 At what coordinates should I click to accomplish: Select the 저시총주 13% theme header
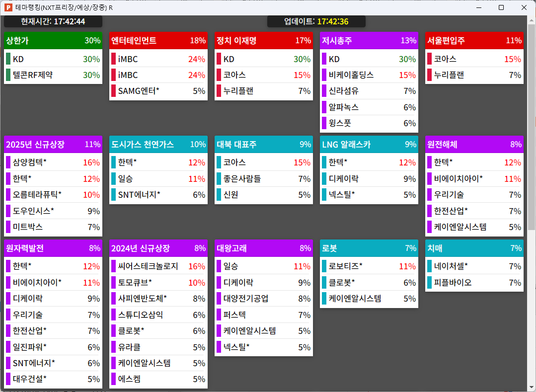(x=369, y=41)
